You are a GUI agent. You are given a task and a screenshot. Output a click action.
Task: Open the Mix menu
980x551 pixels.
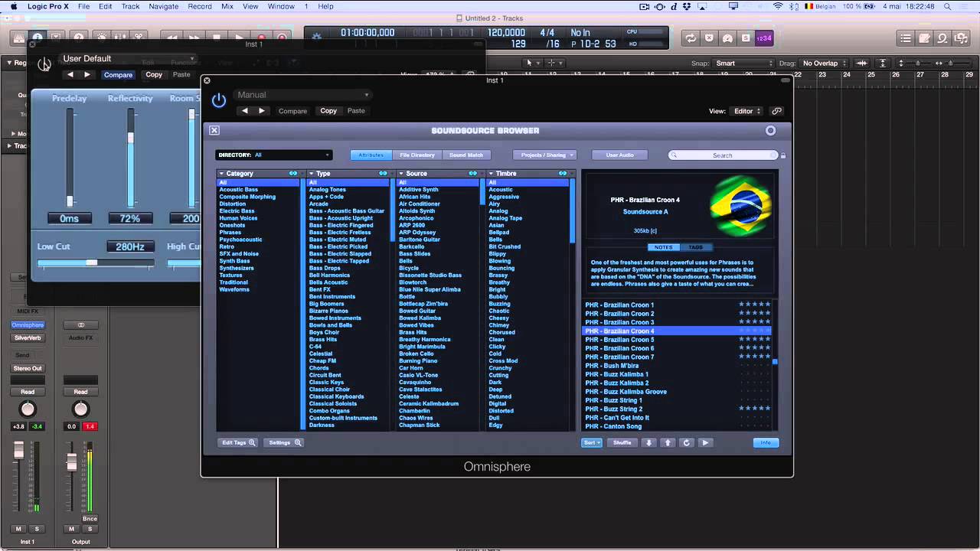pos(227,6)
